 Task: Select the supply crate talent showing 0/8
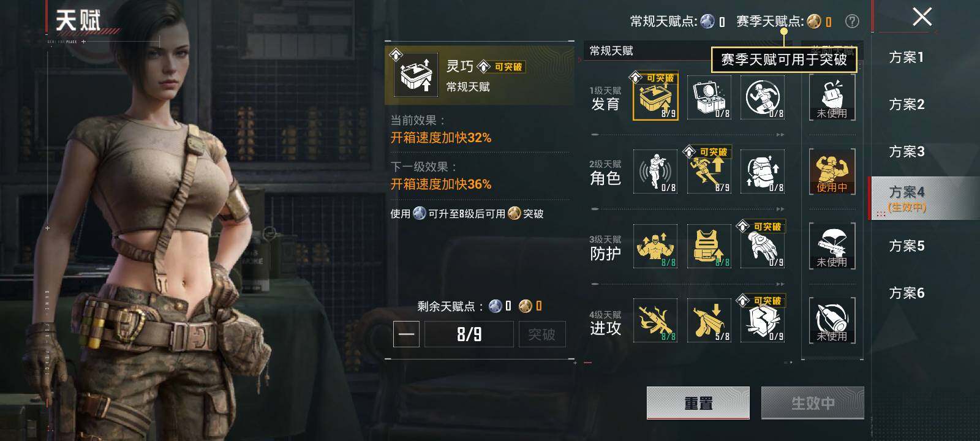tap(709, 97)
